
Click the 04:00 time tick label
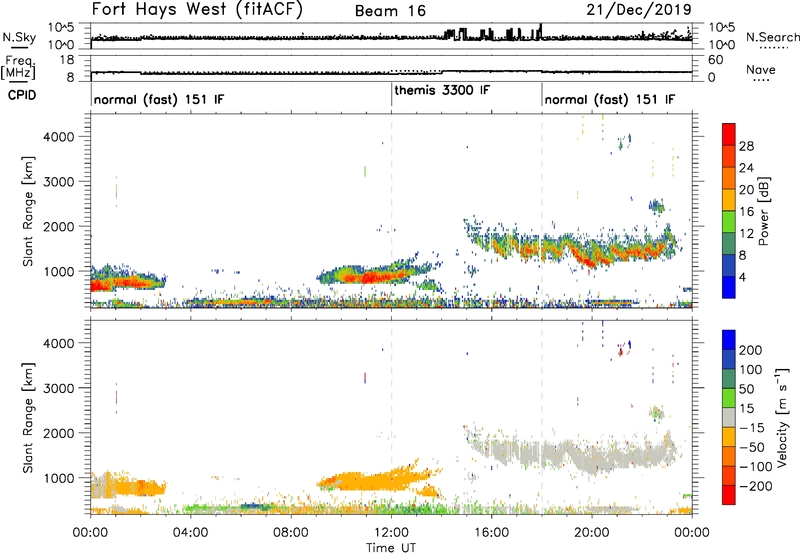(x=190, y=533)
